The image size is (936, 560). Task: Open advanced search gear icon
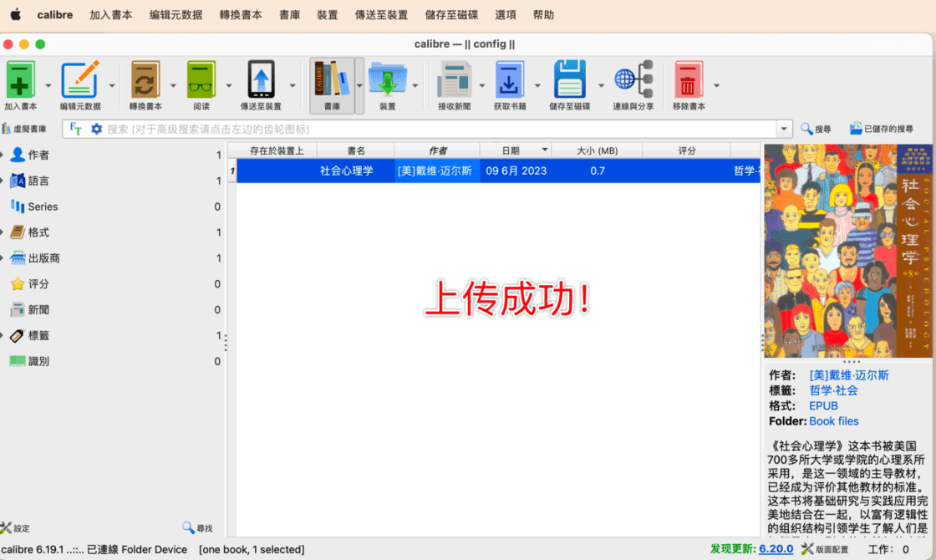(96, 129)
